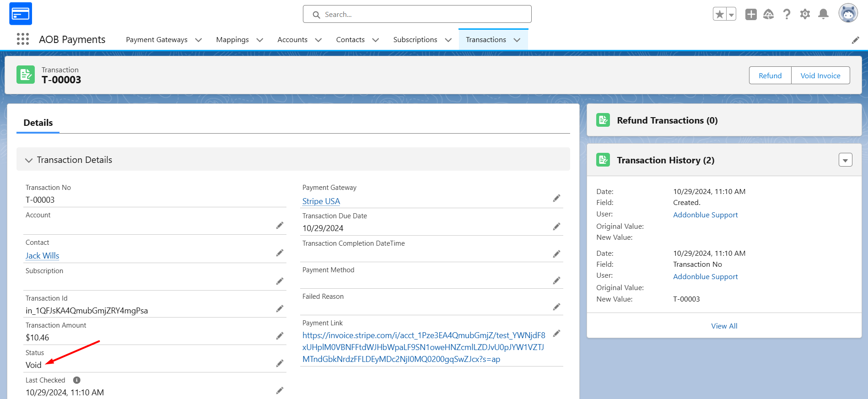Select the Details tab
The image size is (868, 399).
[x=38, y=123]
